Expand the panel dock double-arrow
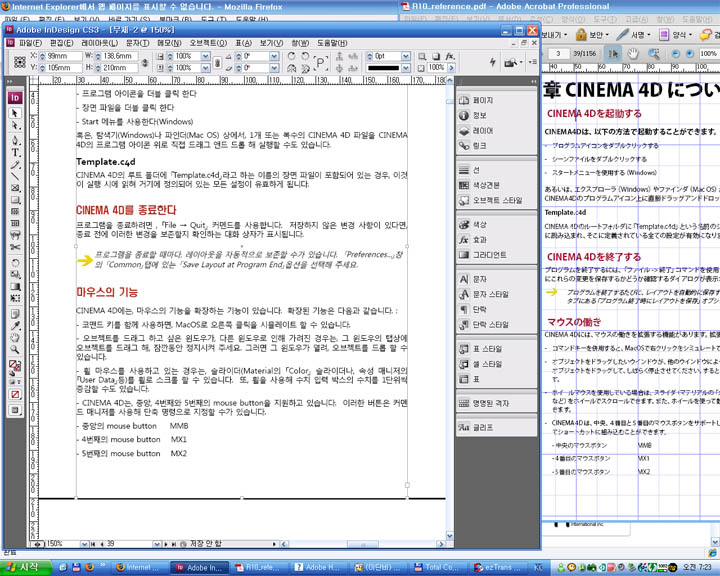This screenshot has height=576, width=720. (x=533, y=81)
